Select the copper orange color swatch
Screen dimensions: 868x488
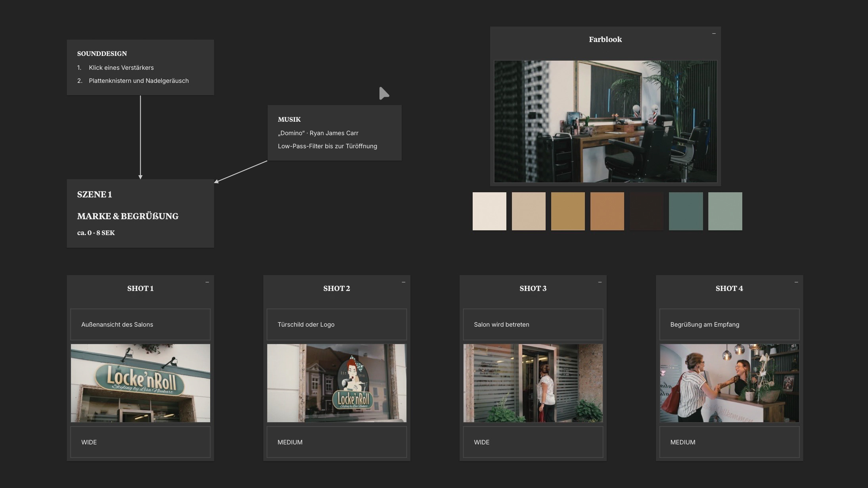pyautogui.click(x=607, y=211)
